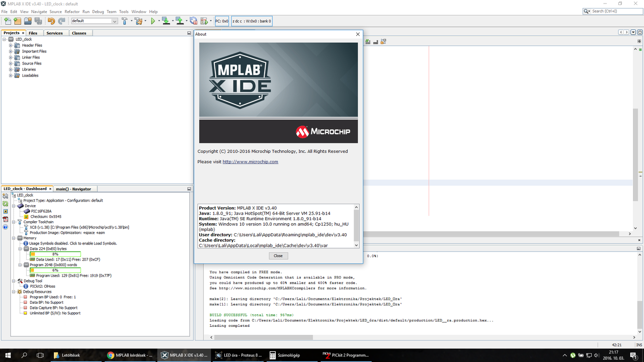Click the MPLAB X IDE splash image
The height and width of the screenshot is (362, 644).
tap(278, 93)
